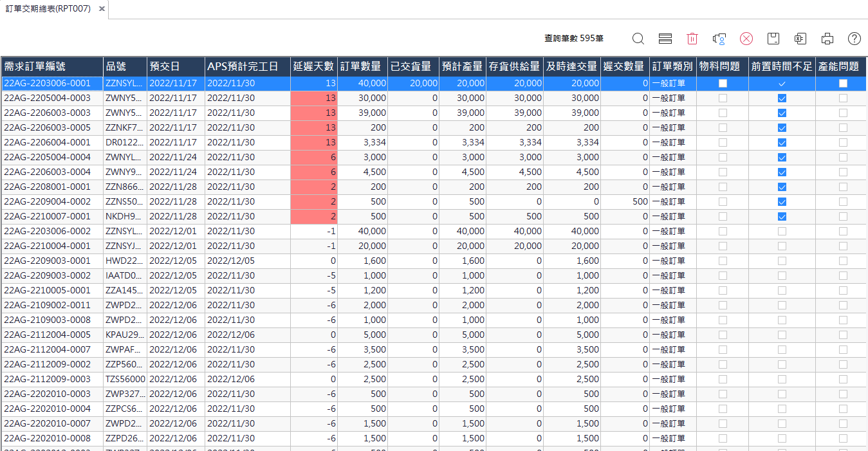Screen dimensions: 868x451
Task: Click the 預計產量 column header
Action: (x=463, y=66)
